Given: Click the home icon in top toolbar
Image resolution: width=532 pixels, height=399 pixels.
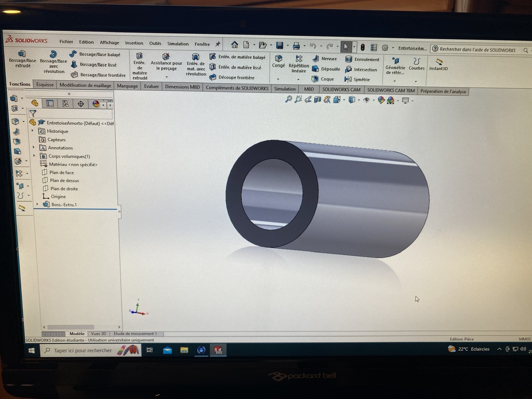Looking at the screenshot, I should (x=234, y=44).
